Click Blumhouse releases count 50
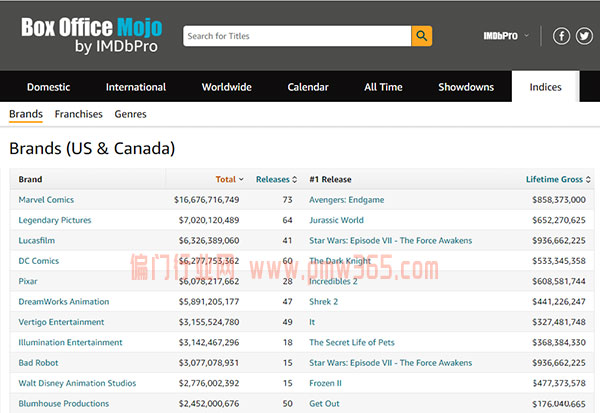The image size is (600, 413). tap(287, 403)
